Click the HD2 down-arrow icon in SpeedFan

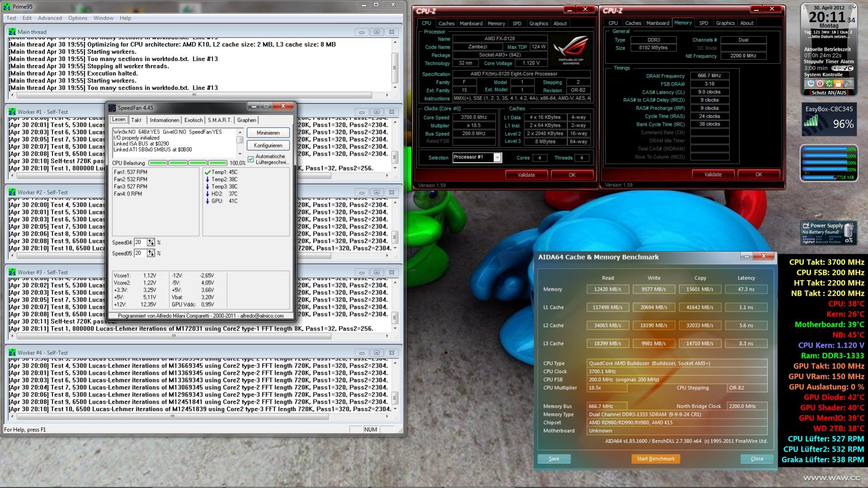point(208,194)
